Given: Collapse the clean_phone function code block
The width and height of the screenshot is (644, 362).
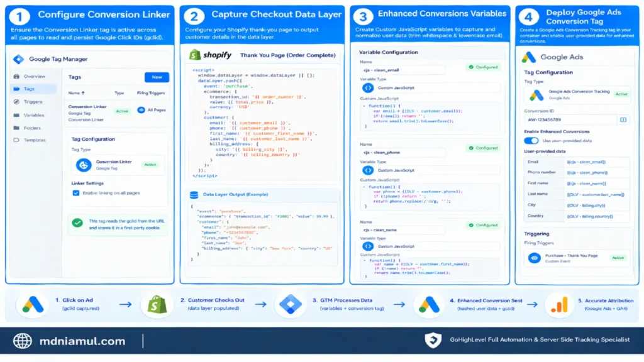Looking at the screenshot, I should [x=364, y=187].
